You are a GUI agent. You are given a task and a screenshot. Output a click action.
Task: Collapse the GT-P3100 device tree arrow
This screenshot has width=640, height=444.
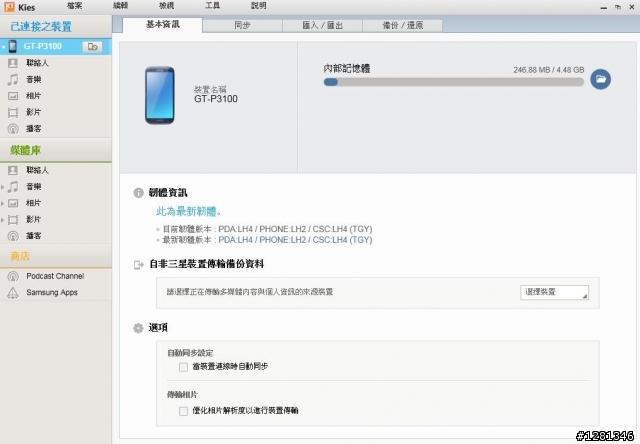pyautogui.click(x=3, y=47)
